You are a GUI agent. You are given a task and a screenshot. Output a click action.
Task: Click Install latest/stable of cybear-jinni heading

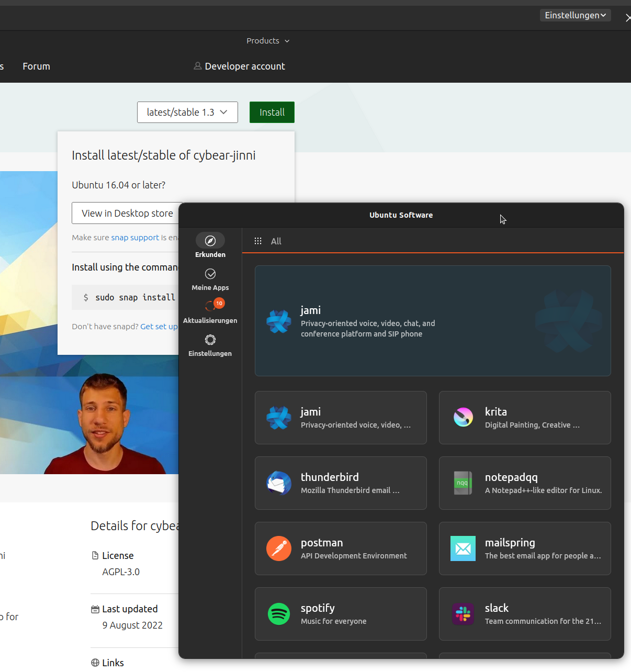tap(164, 155)
